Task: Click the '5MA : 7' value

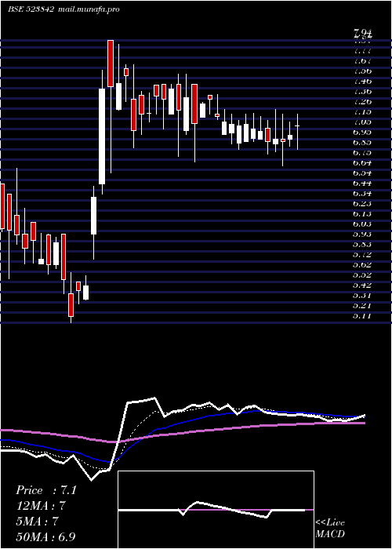Action: [x=37, y=522]
